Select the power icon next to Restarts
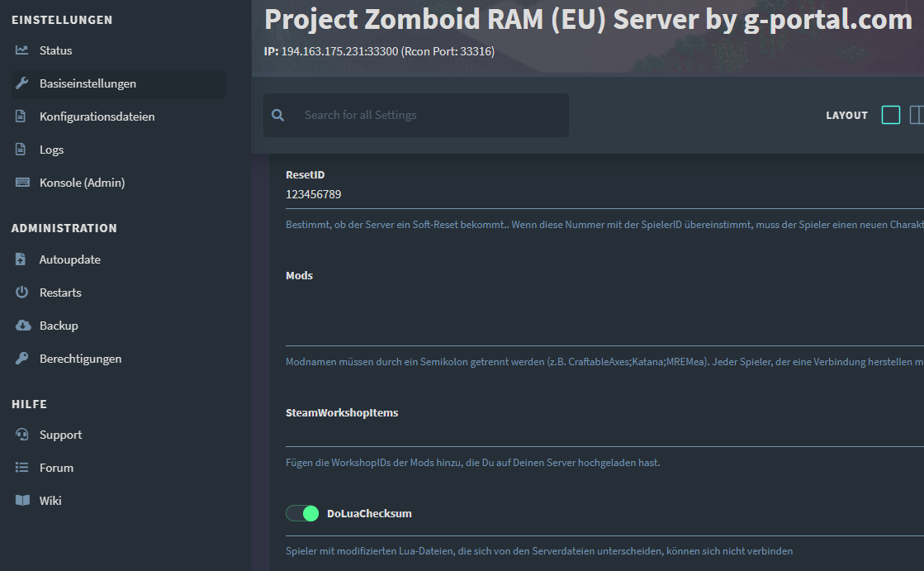Viewport: 924px width, 571px height. pyautogui.click(x=20, y=292)
